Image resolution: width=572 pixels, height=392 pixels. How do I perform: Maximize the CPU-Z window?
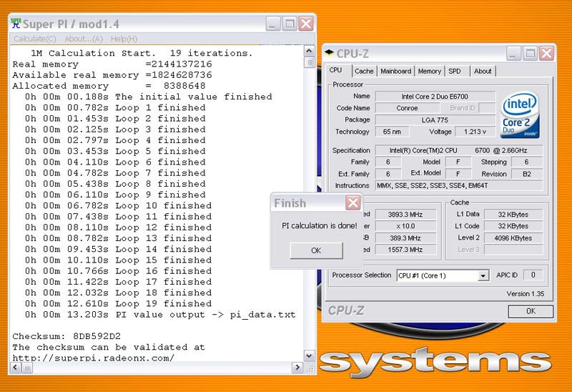pos(530,54)
